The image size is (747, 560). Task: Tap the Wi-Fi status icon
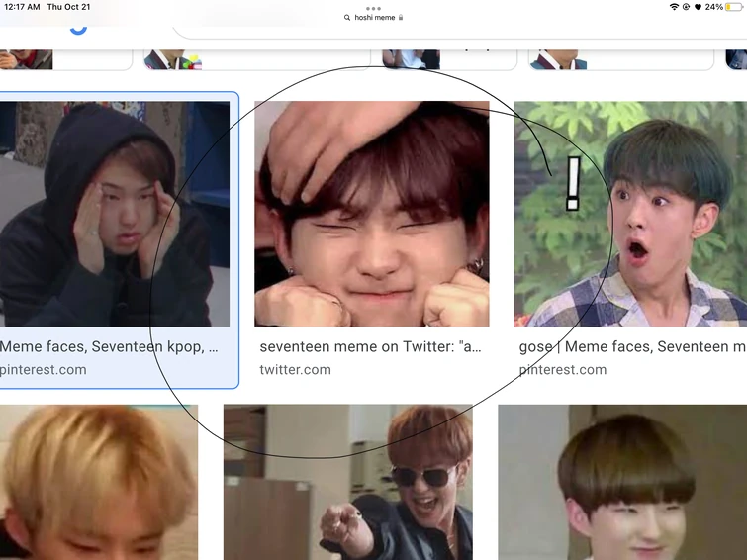[x=674, y=7]
